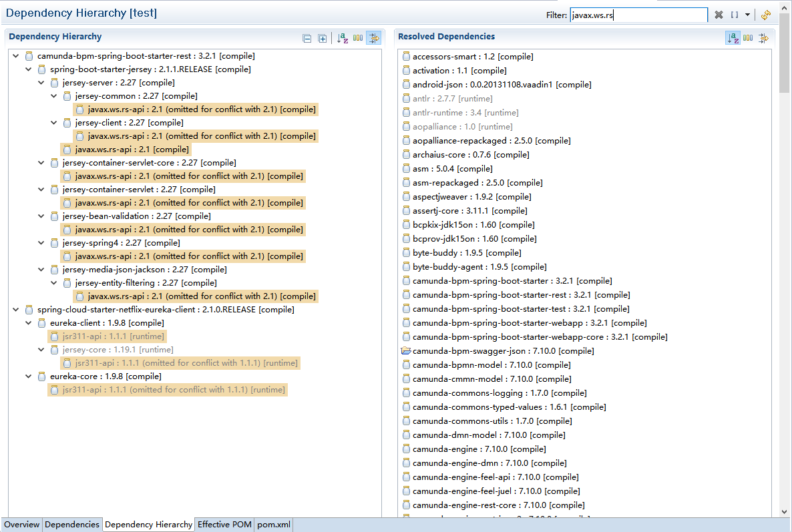
Task: Toggle alphabetical sort in Resolved Dependencies
Action: point(733,38)
